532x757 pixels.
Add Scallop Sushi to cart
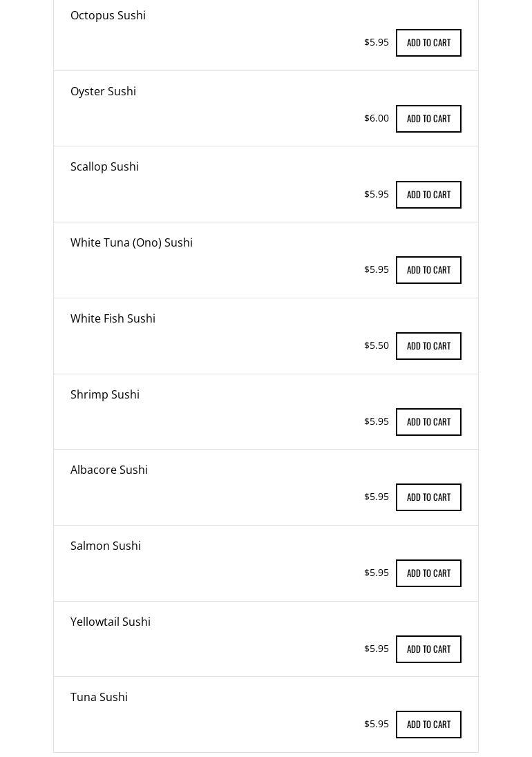[428, 195]
